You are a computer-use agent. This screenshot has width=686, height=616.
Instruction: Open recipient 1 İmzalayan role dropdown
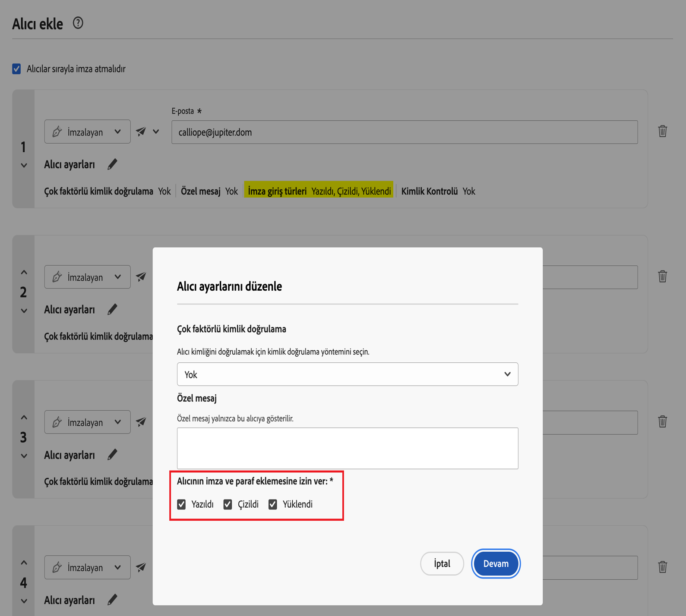pos(87,132)
